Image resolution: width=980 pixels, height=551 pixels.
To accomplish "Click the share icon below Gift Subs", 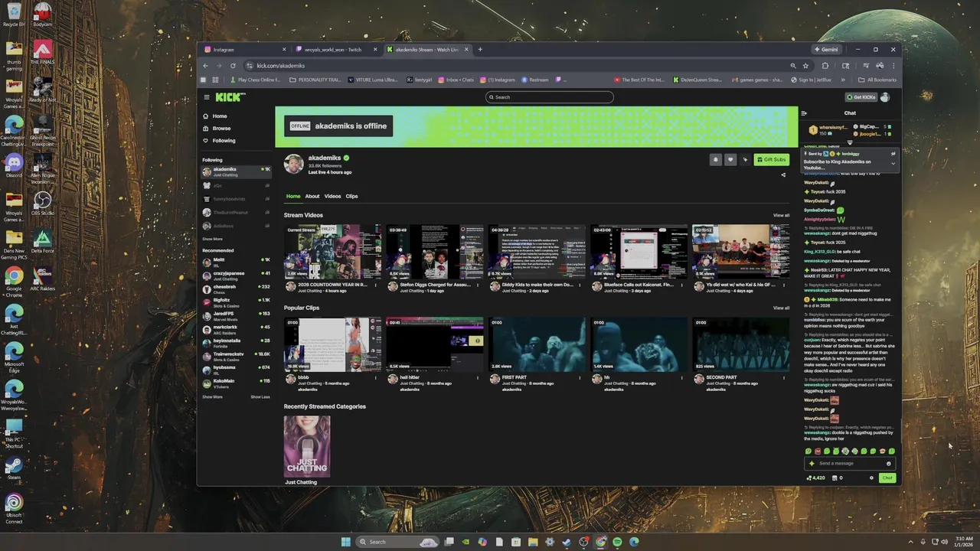I will (x=782, y=174).
